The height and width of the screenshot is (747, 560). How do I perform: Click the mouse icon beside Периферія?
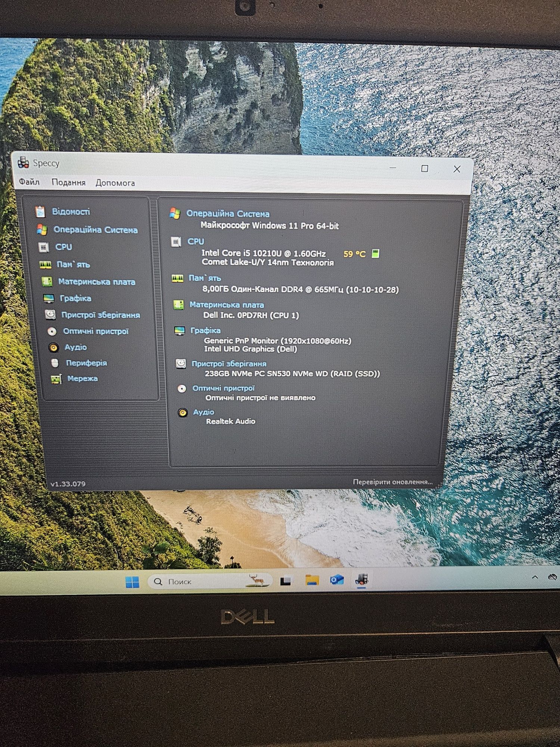[55, 363]
